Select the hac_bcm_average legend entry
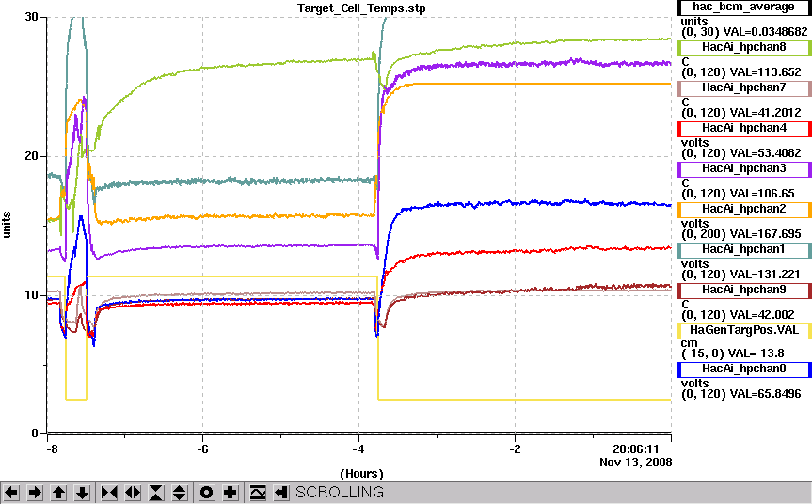The height and width of the screenshot is (504, 812). (743, 8)
